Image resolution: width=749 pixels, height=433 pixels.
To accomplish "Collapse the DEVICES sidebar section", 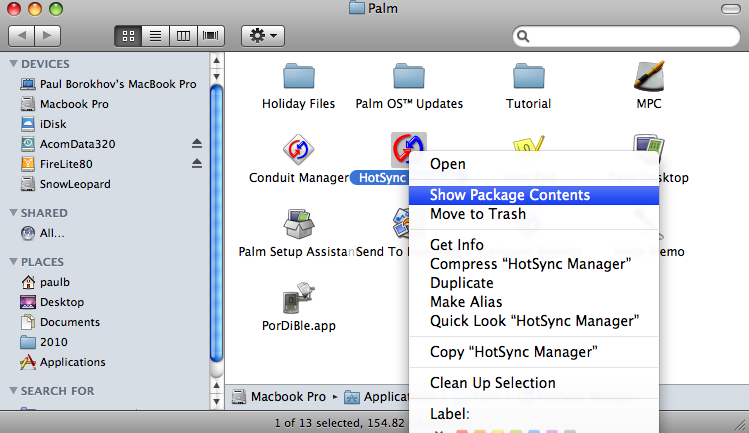I will point(13,64).
